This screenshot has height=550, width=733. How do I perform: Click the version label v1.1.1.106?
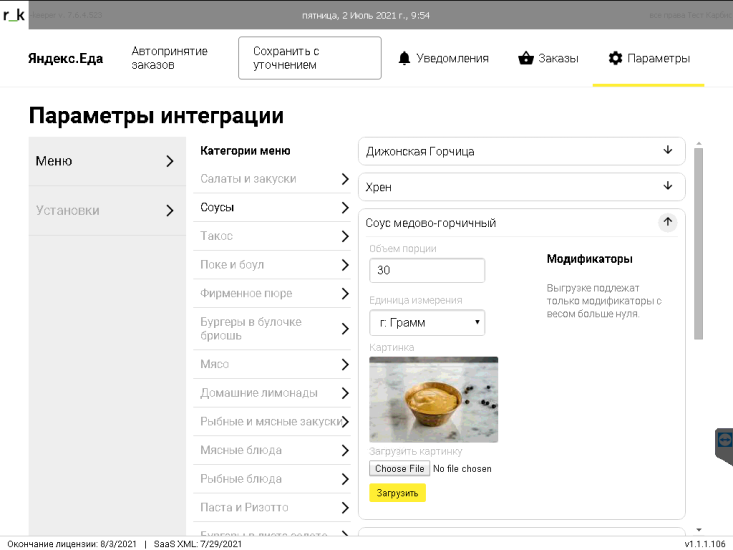[x=705, y=544]
